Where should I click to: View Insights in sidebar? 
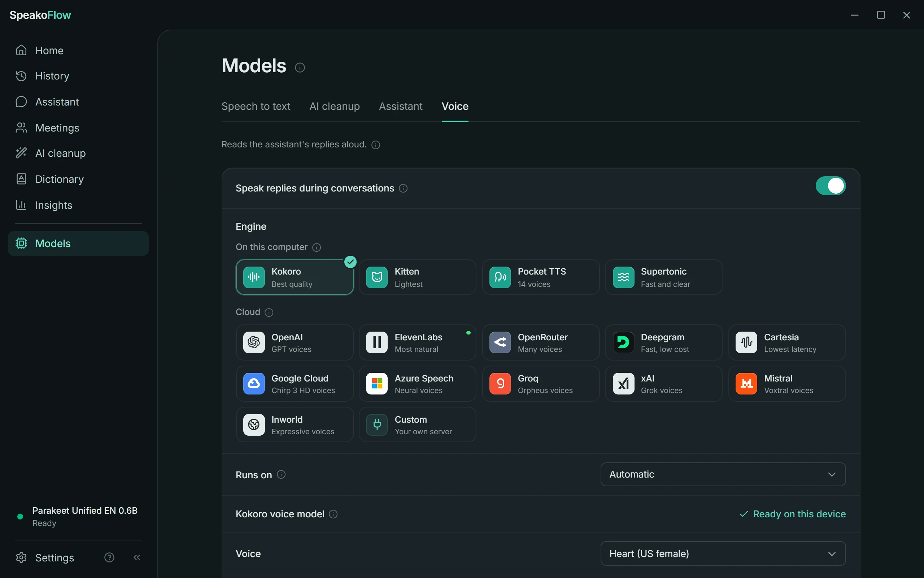78,205
